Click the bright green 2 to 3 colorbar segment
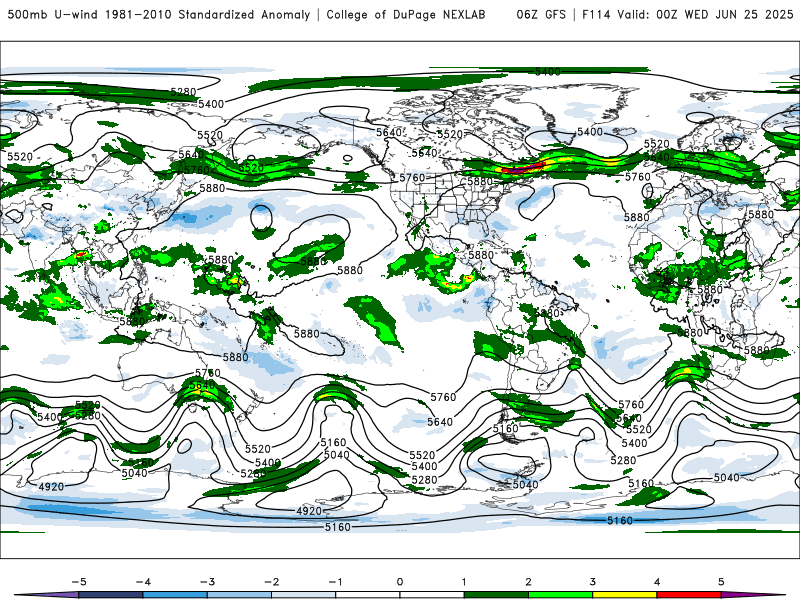The width and height of the screenshot is (800, 600). [x=561, y=595]
